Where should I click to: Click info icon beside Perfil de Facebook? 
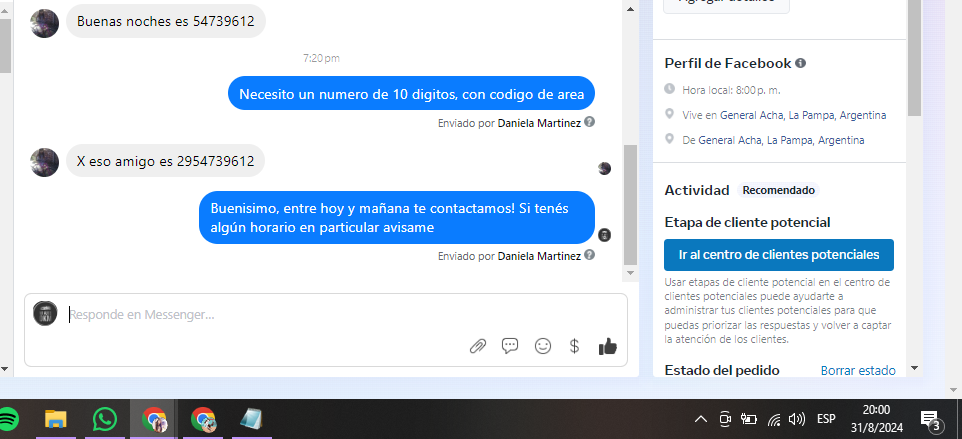(x=800, y=63)
